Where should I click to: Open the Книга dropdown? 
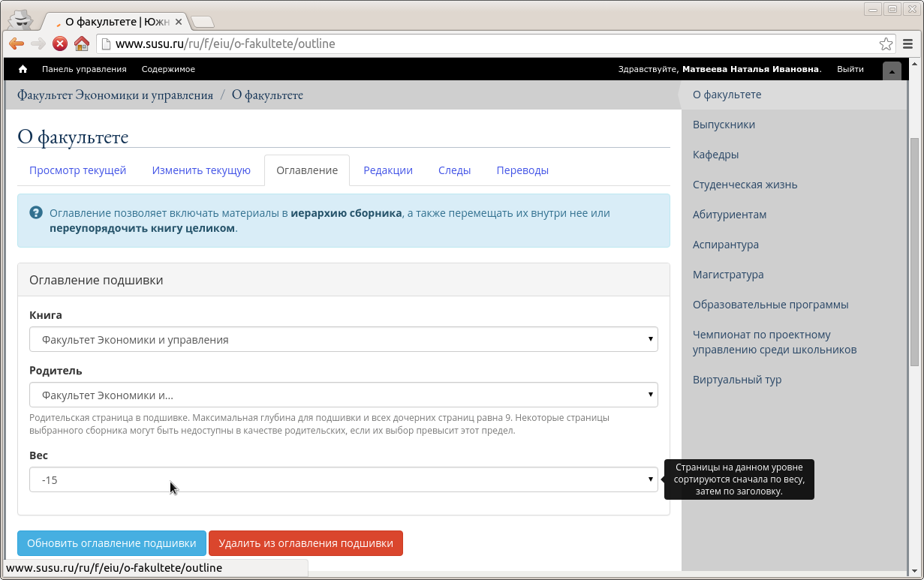(x=343, y=340)
